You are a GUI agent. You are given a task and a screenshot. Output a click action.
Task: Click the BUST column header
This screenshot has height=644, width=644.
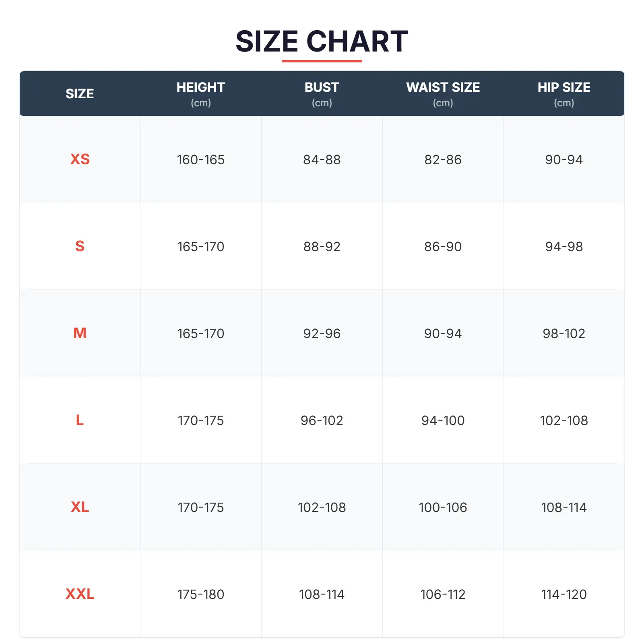coord(322,87)
